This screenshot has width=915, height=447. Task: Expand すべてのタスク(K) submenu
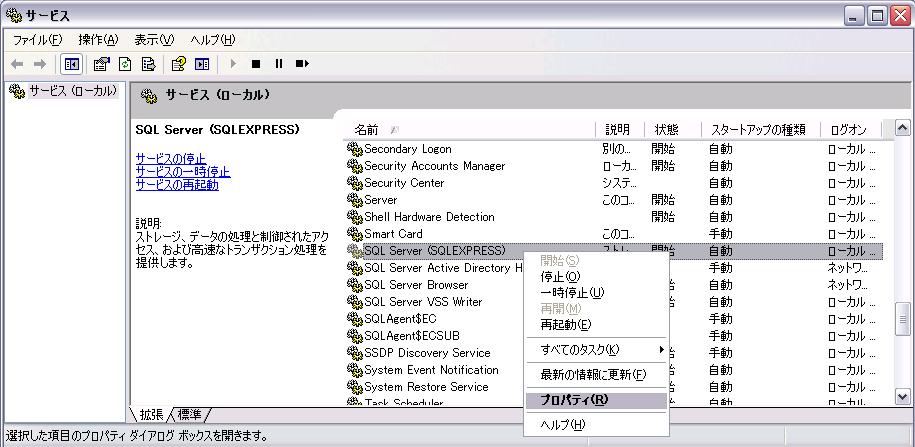click(596, 350)
